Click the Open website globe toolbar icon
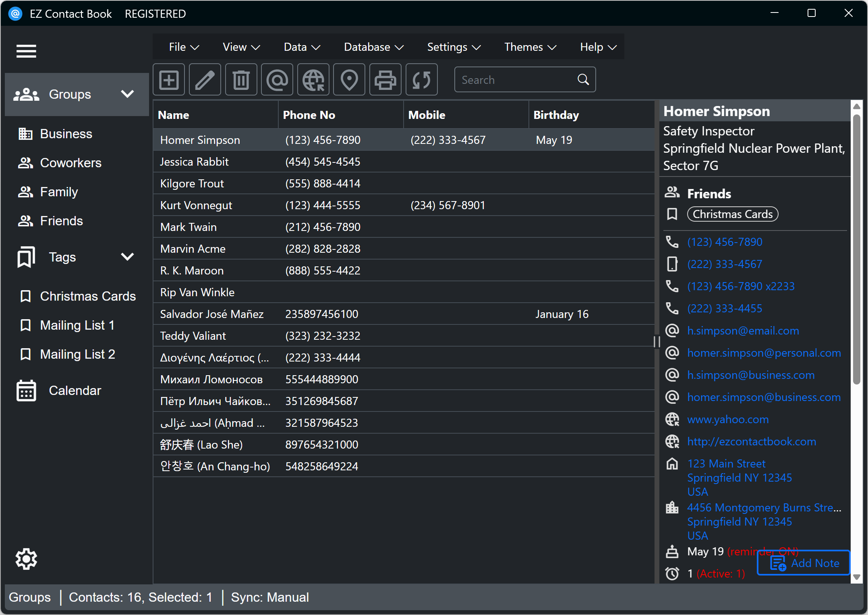The width and height of the screenshot is (868, 615). click(313, 80)
